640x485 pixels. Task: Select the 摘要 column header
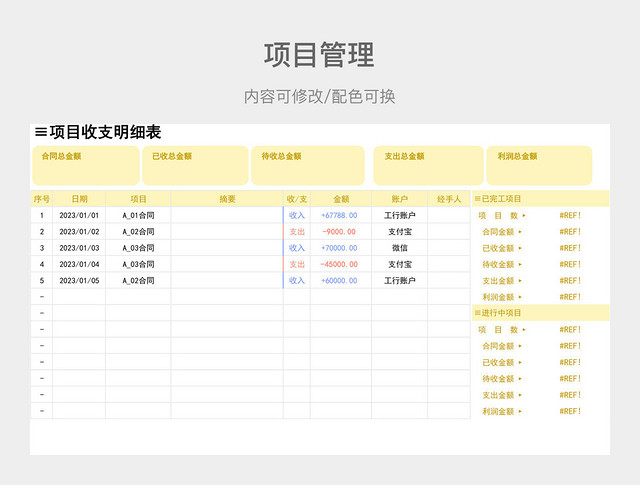(227, 199)
